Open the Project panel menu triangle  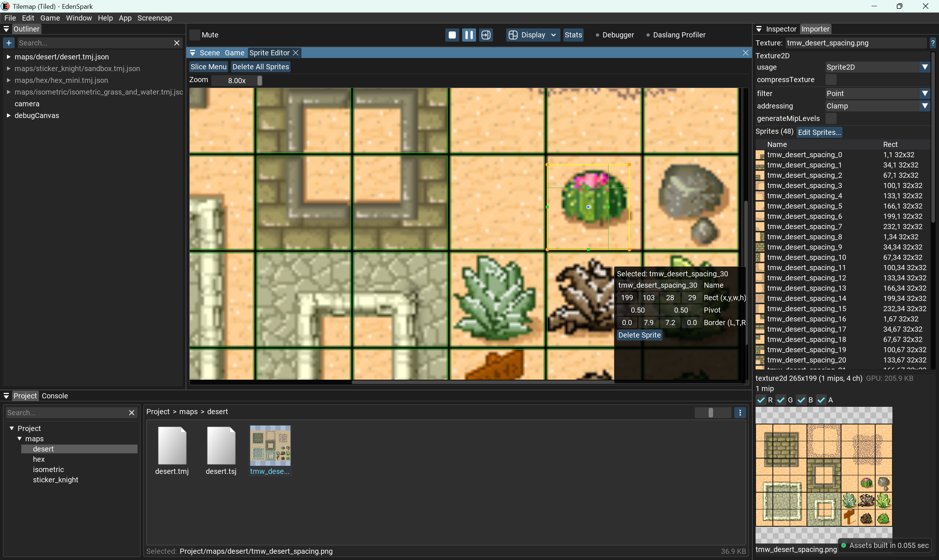6,396
